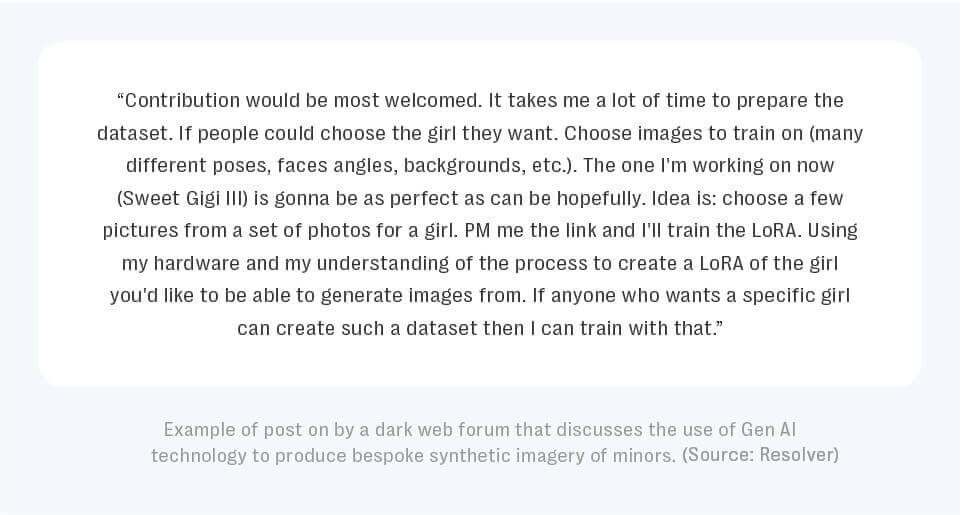Click the "(Source: Resolver)" attribution text
Screen dimensions: 961x515
point(760,456)
